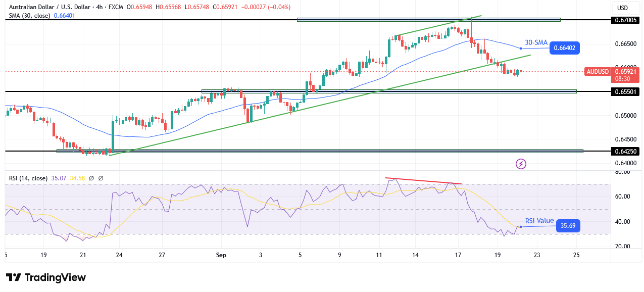Hide the red RSI trendline by clicking it
The width and height of the screenshot is (644, 292).
pos(423,180)
